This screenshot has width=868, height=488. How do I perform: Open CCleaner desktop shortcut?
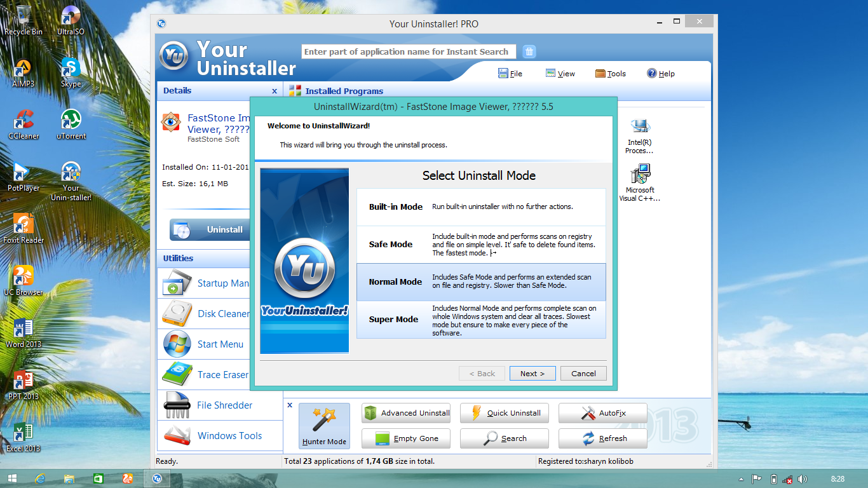click(x=24, y=125)
